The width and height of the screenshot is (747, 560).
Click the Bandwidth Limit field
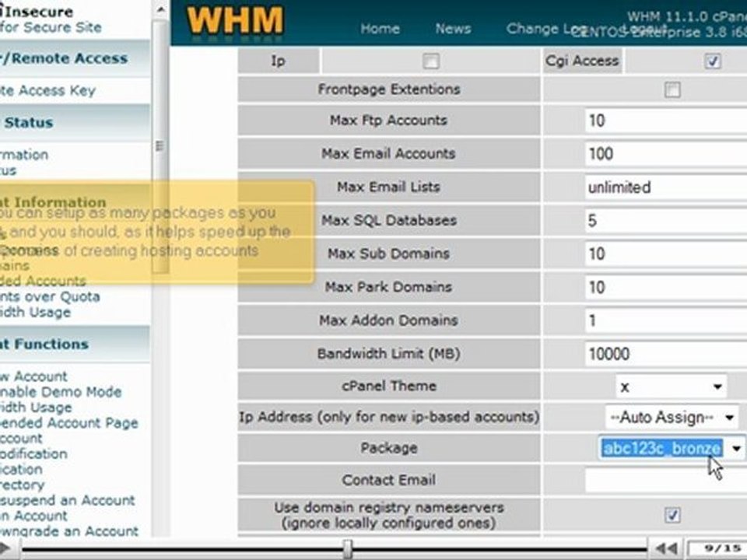click(666, 354)
